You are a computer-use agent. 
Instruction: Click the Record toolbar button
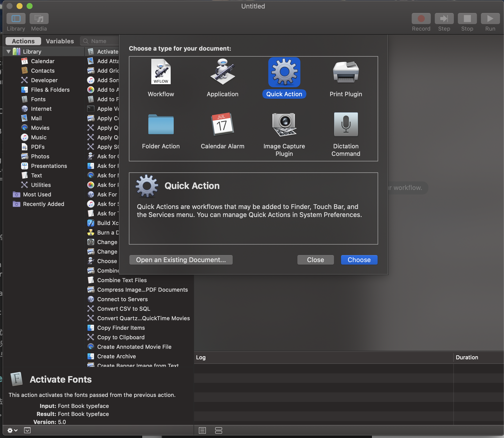[x=421, y=19]
